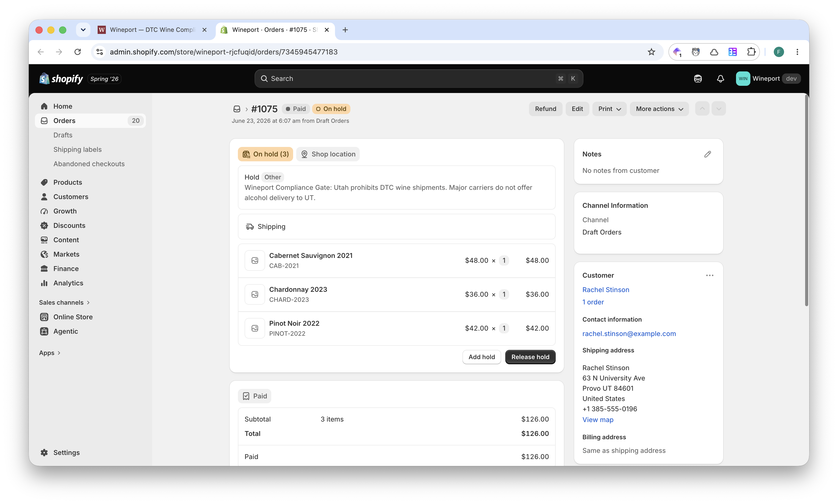
Task: Click Chardonnay 2023 product thumbnail
Action: coord(255,294)
